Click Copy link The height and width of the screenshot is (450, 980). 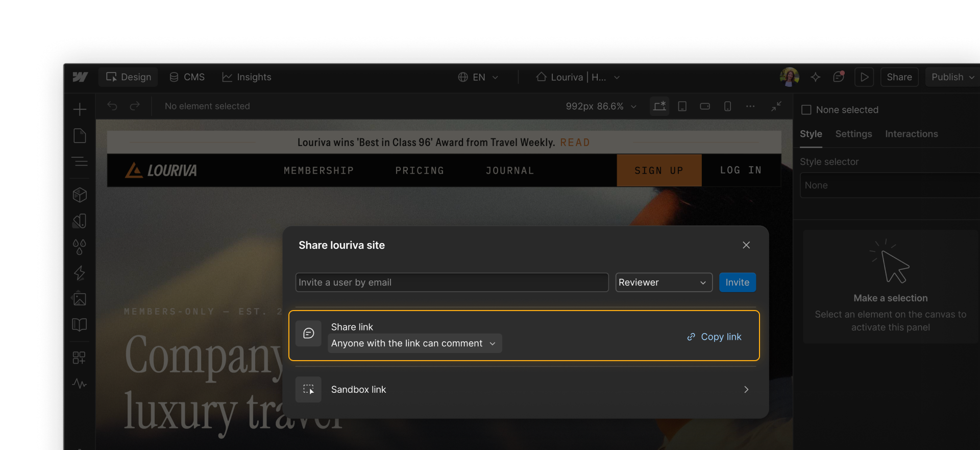714,337
